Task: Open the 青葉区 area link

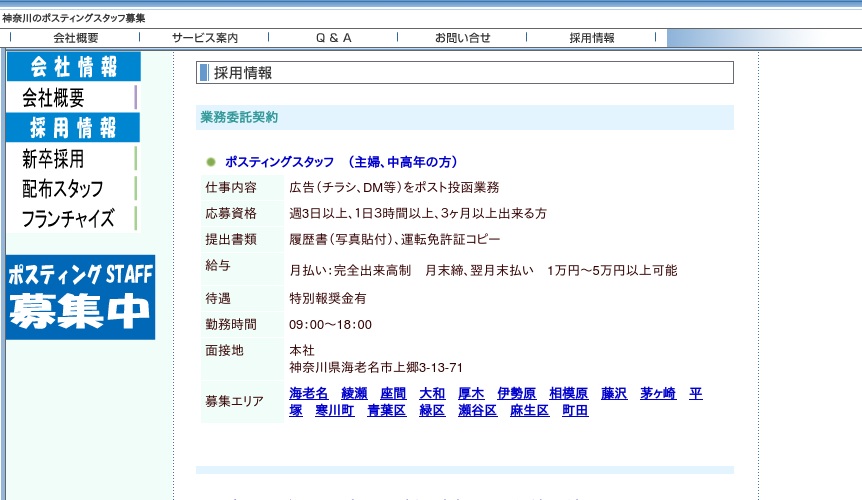Action: point(387,411)
